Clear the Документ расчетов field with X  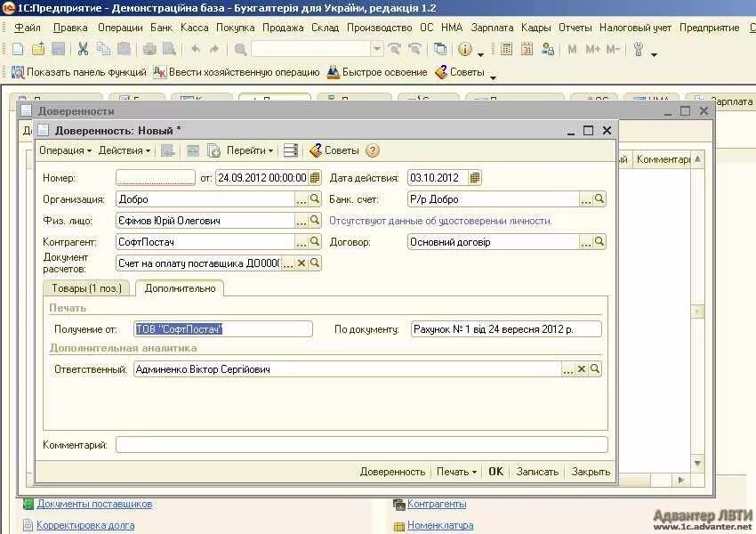click(x=302, y=263)
